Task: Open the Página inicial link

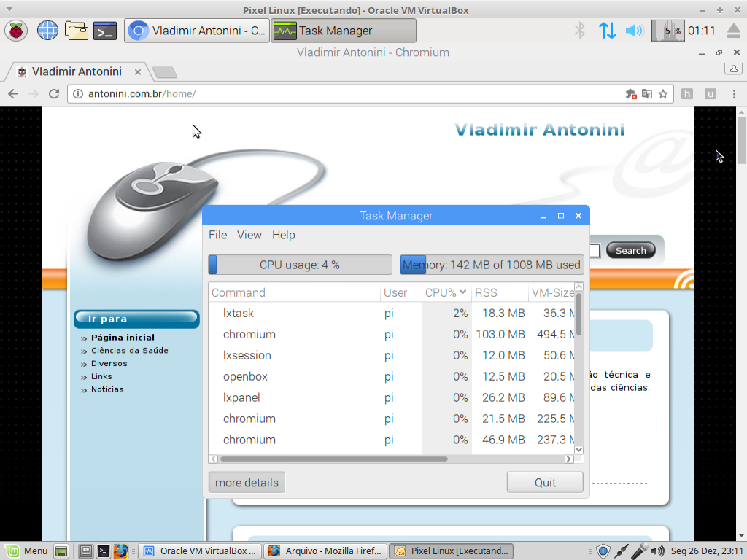Action: pyautogui.click(x=123, y=337)
